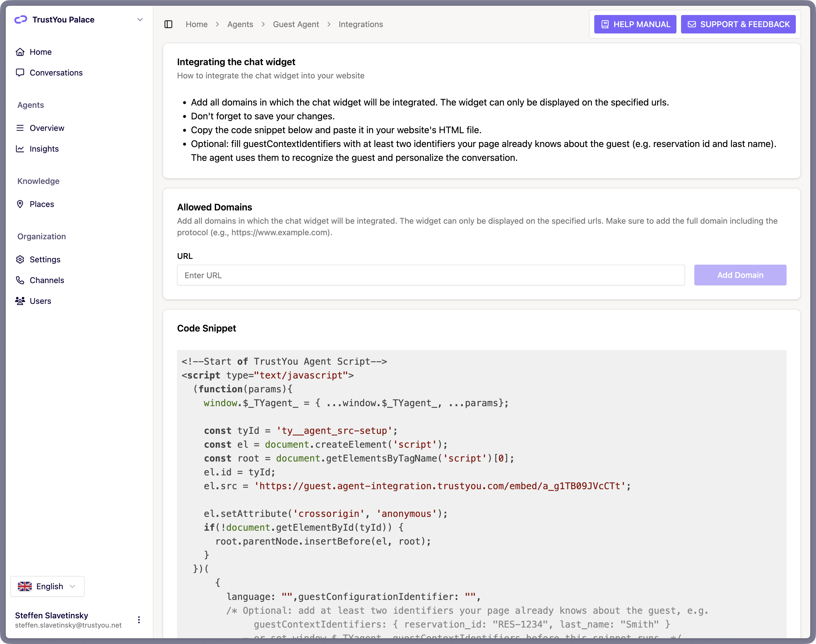The image size is (816, 644).
Task: Click the TrustYou Palace logo icon
Action: [x=21, y=20]
